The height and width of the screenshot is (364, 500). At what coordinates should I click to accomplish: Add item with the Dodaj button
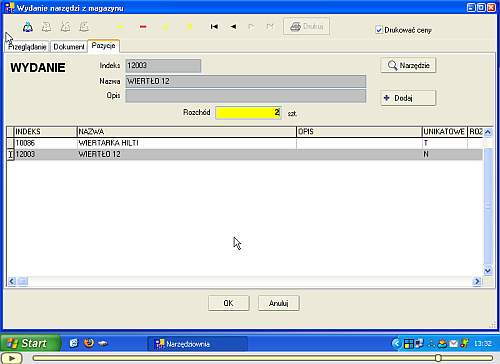pos(408,98)
